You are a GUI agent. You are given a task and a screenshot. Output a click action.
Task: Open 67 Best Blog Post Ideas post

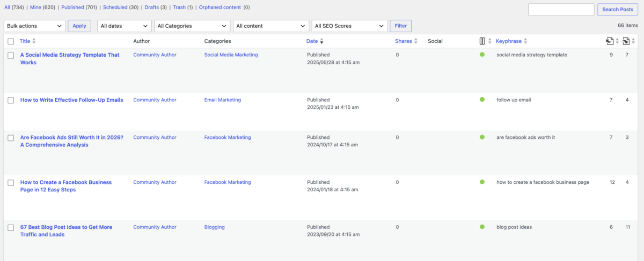[x=66, y=231]
